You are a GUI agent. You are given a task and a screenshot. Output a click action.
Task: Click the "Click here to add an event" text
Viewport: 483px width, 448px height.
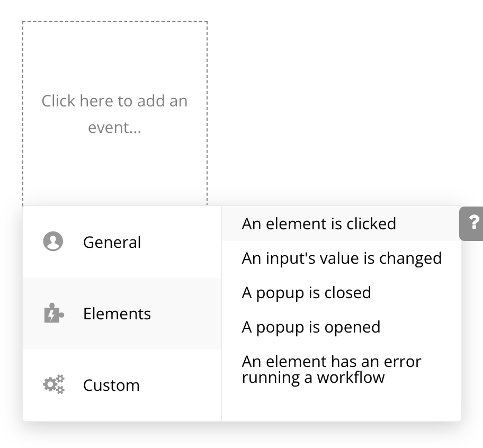click(x=114, y=101)
